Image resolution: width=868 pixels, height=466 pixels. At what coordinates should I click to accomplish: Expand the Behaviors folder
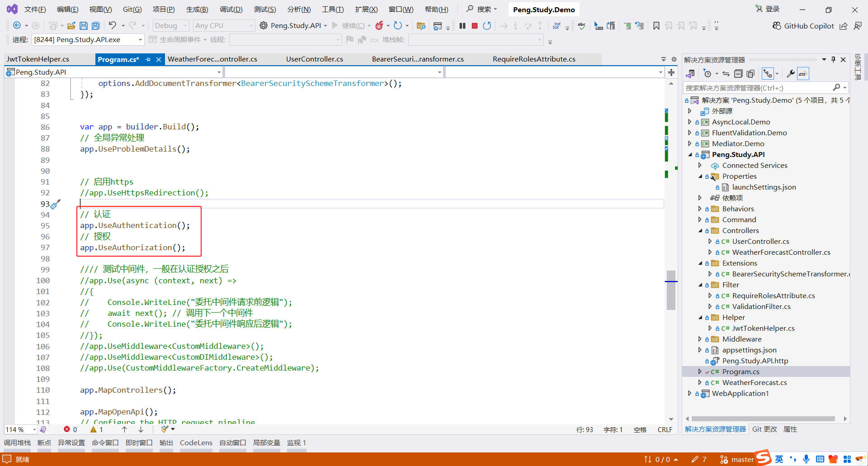pos(700,209)
